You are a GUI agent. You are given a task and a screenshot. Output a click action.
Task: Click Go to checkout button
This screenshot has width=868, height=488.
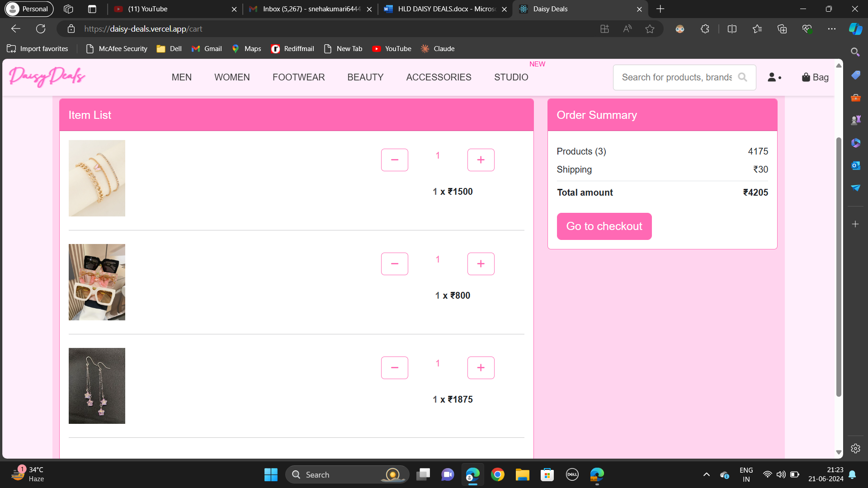click(604, 226)
